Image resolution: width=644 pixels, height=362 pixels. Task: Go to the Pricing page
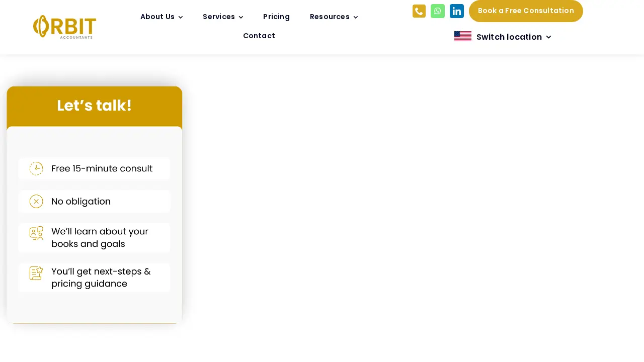tap(276, 17)
